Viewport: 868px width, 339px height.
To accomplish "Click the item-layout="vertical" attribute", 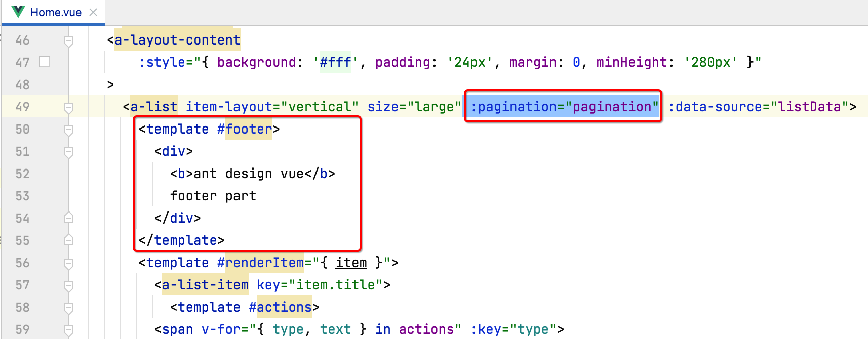I will tap(272, 107).
